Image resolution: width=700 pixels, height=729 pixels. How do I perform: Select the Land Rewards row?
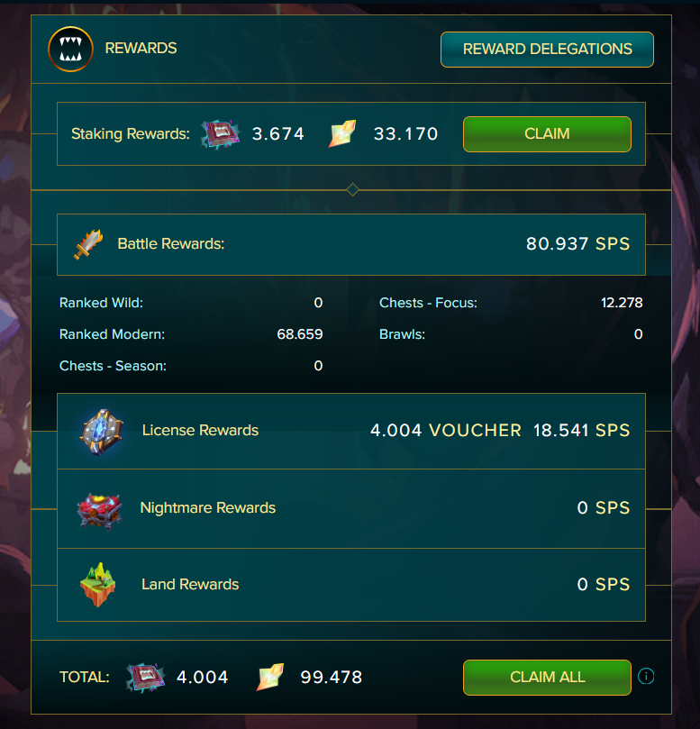[x=351, y=585]
